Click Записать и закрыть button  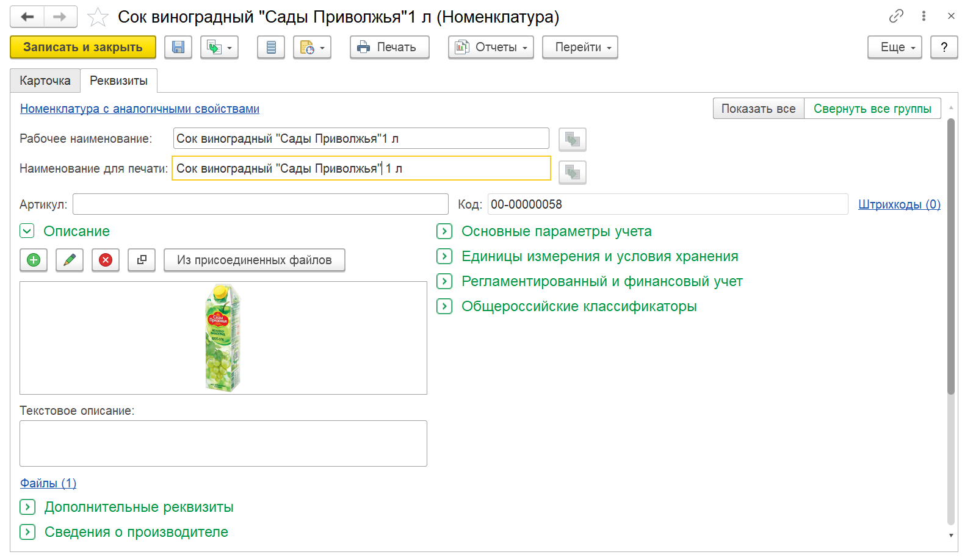point(83,47)
